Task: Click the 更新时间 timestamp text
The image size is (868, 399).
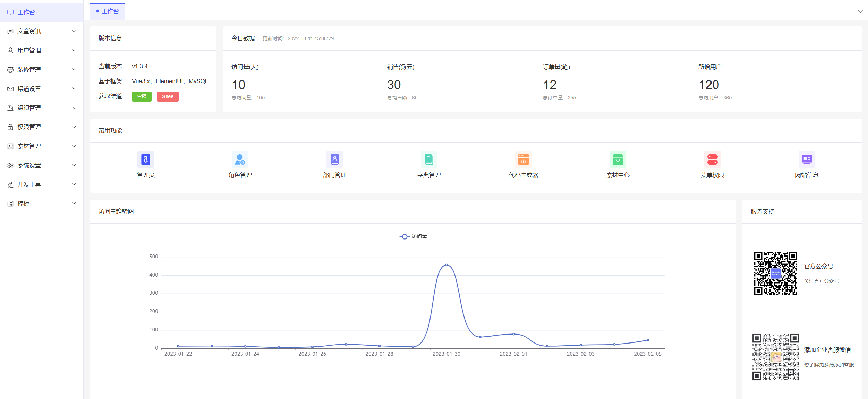Action: click(x=298, y=38)
